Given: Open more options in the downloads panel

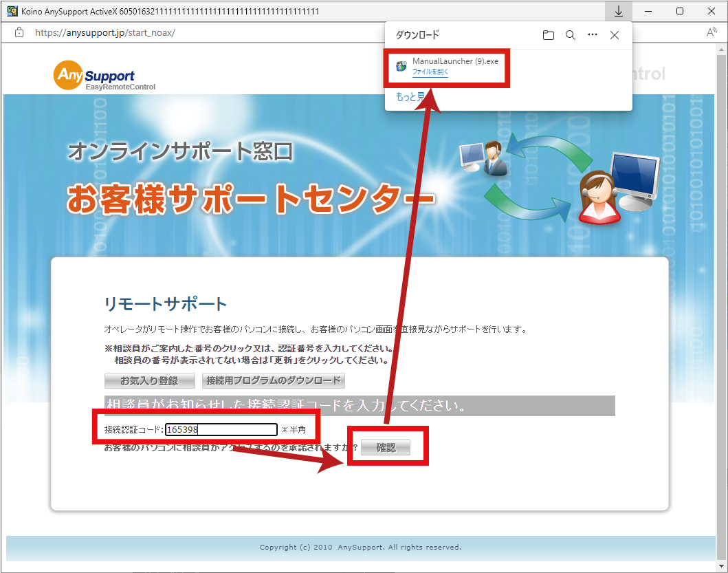Looking at the screenshot, I should coord(593,34).
